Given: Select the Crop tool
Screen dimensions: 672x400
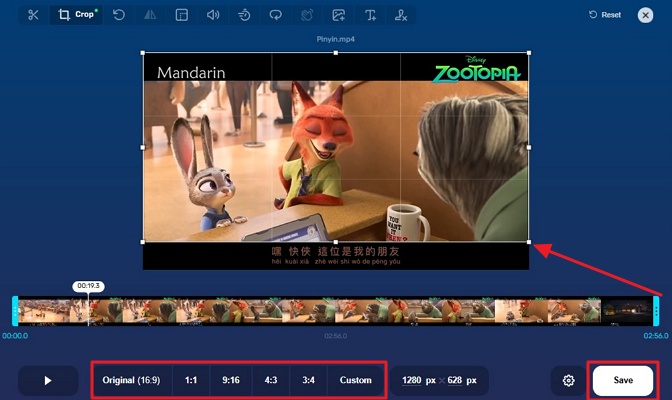Looking at the screenshot, I should click(x=76, y=15).
